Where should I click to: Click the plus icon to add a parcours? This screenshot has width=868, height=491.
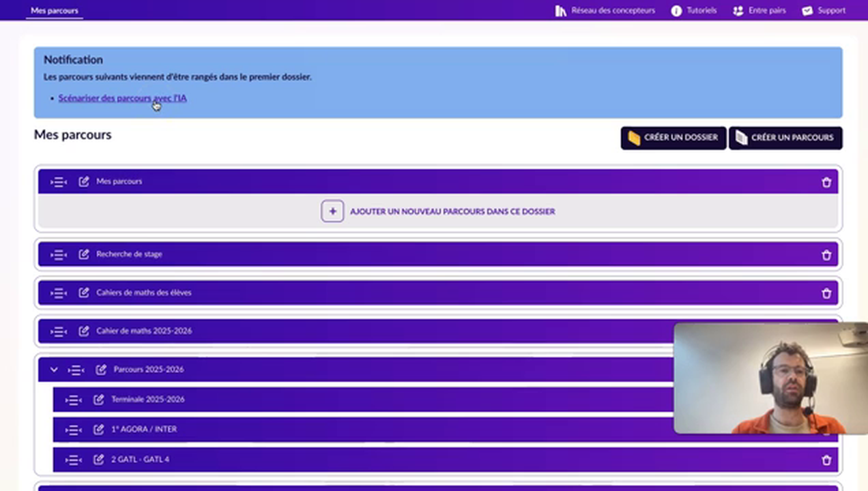tap(332, 211)
